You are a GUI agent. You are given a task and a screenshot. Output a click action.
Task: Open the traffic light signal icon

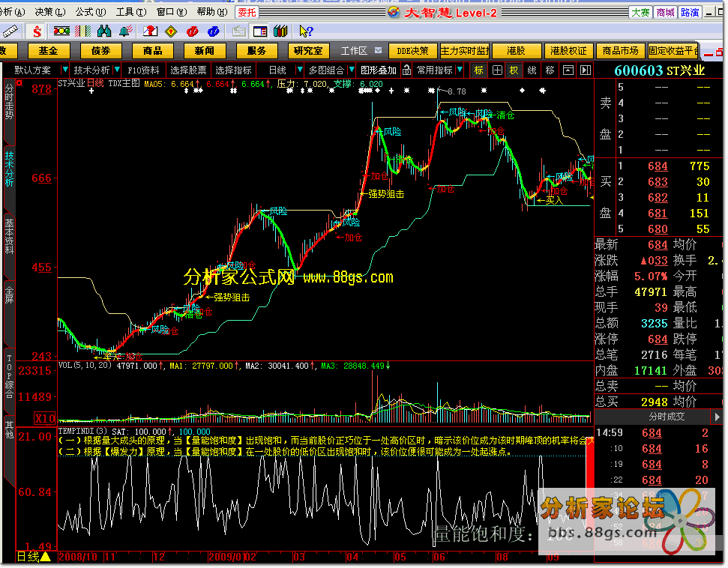click(61, 31)
